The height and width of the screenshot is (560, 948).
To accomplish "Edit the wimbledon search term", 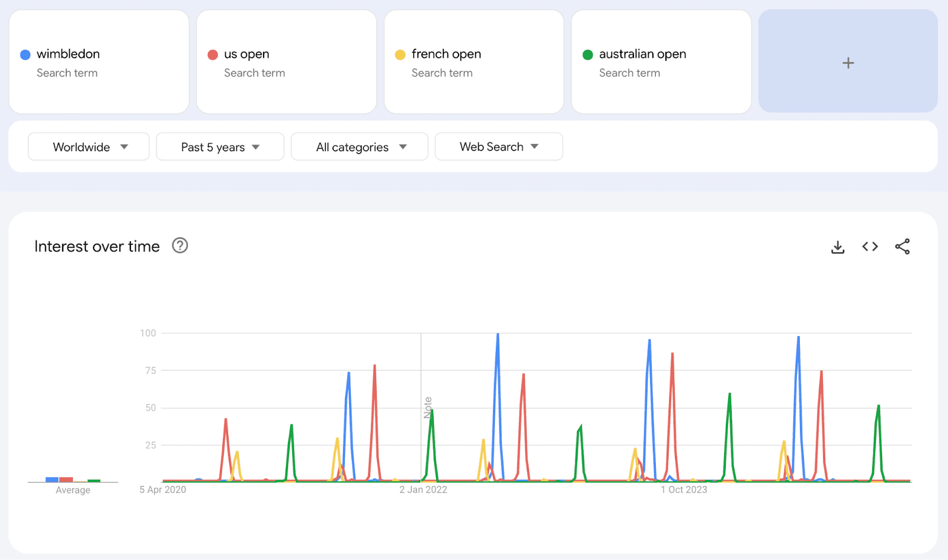I will click(68, 54).
